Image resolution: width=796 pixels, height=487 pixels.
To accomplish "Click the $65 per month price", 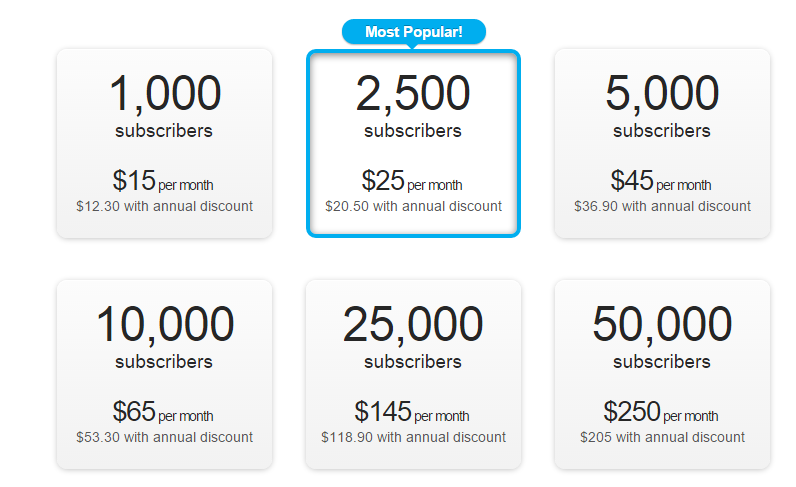I will [x=163, y=412].
